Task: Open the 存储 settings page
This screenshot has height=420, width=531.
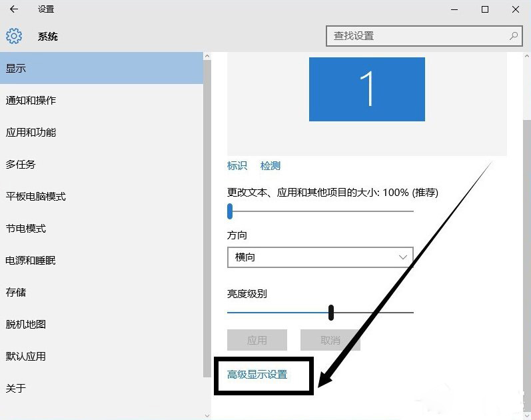Action: (x=16, y=293)
